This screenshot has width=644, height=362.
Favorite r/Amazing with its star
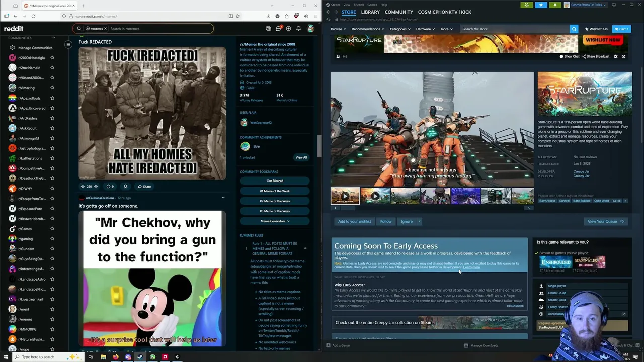(52, 88)
